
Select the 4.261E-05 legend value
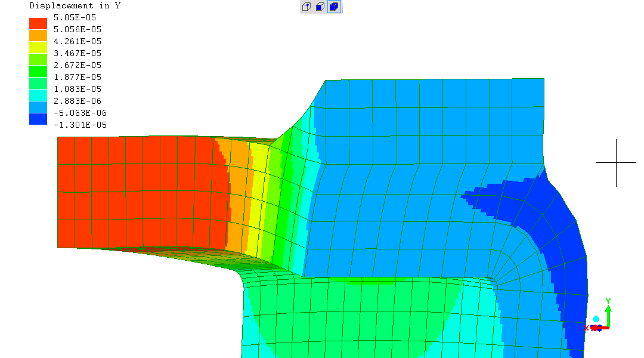(77, 41)
